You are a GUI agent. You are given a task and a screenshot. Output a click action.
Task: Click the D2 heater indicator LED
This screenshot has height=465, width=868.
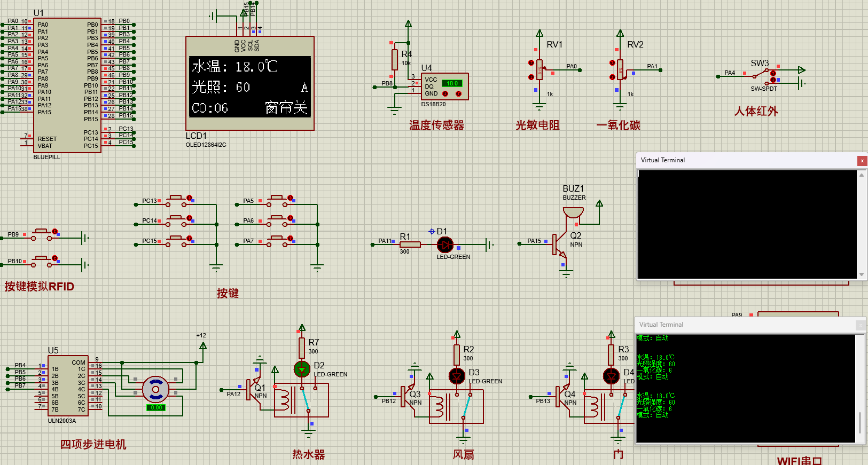[x=302, y=369]
